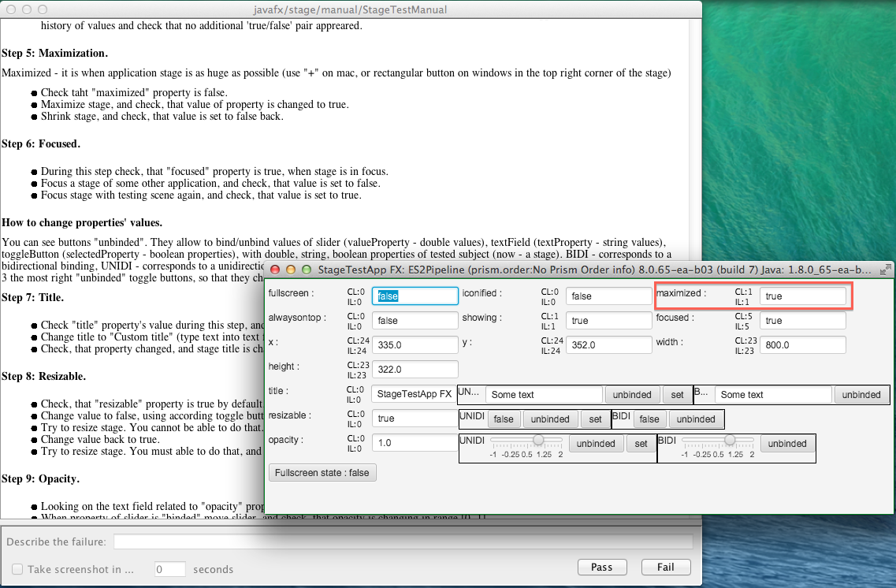This screenshot has height=588, width=896.
Task: Toggle the UNIDI resizable false button
Action: click(503, 419)
